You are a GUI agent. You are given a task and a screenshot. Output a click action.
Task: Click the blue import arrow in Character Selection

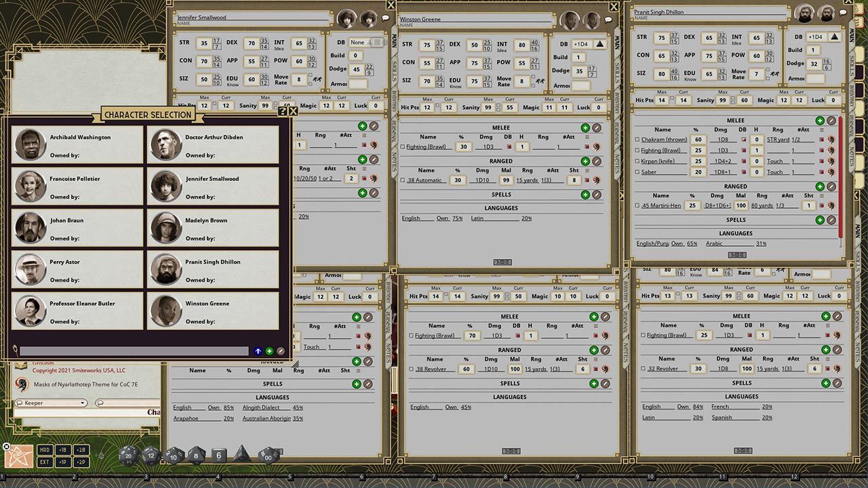click(258, 351)
